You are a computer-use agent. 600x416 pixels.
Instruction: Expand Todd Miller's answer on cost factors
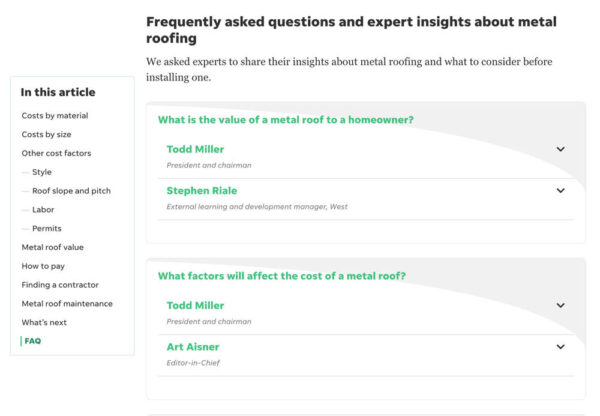click(x=560, y=306)
